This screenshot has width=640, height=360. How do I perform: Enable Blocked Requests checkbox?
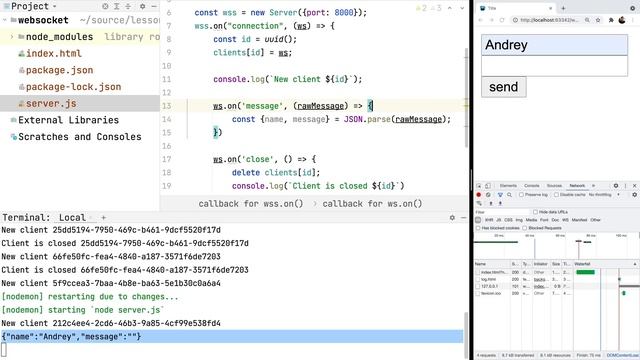525,228
